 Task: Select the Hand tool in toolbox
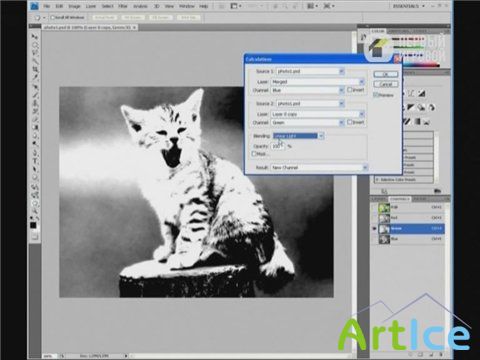[35, 203]
